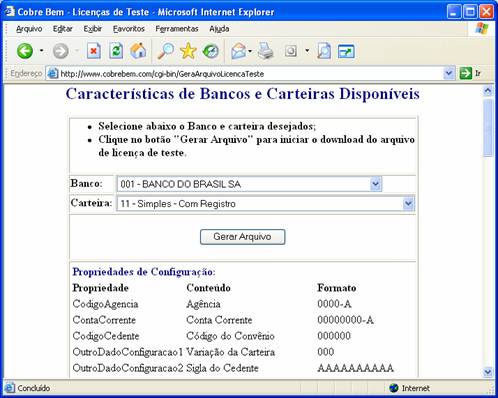Click the window with arrow toolbar icon
Screen dimensions: 498x398
click(346, 51)
